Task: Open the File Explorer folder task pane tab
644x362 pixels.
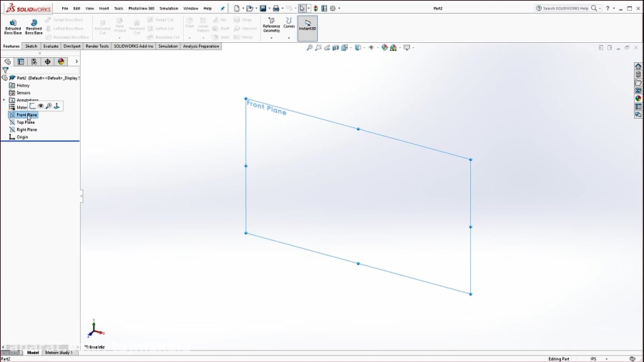Action: [x=638, y=82]
